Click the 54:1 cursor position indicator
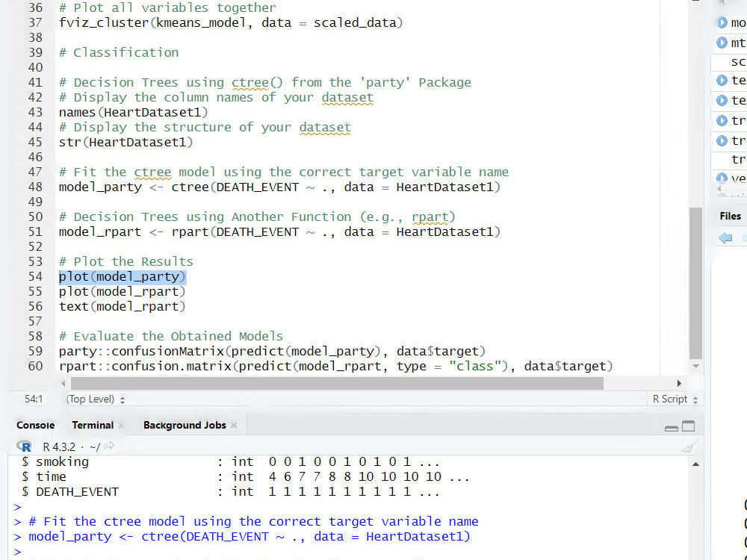 click(34, 399)
